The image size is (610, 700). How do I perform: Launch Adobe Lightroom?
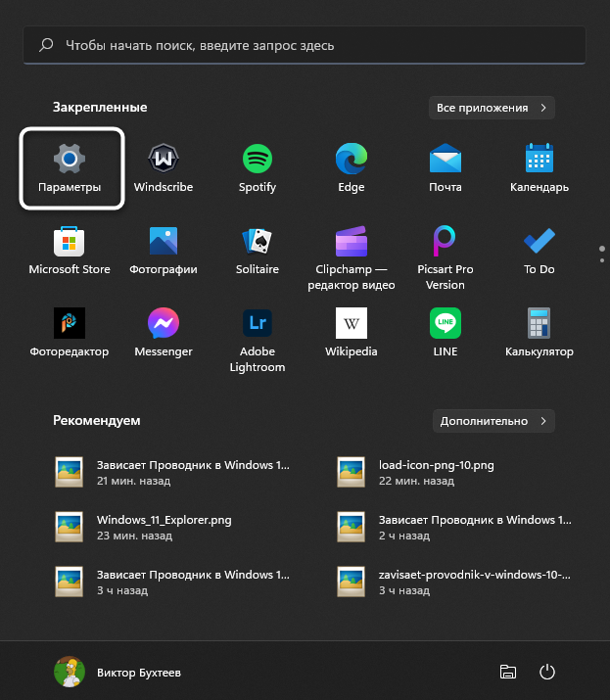[x=258, y=340]
